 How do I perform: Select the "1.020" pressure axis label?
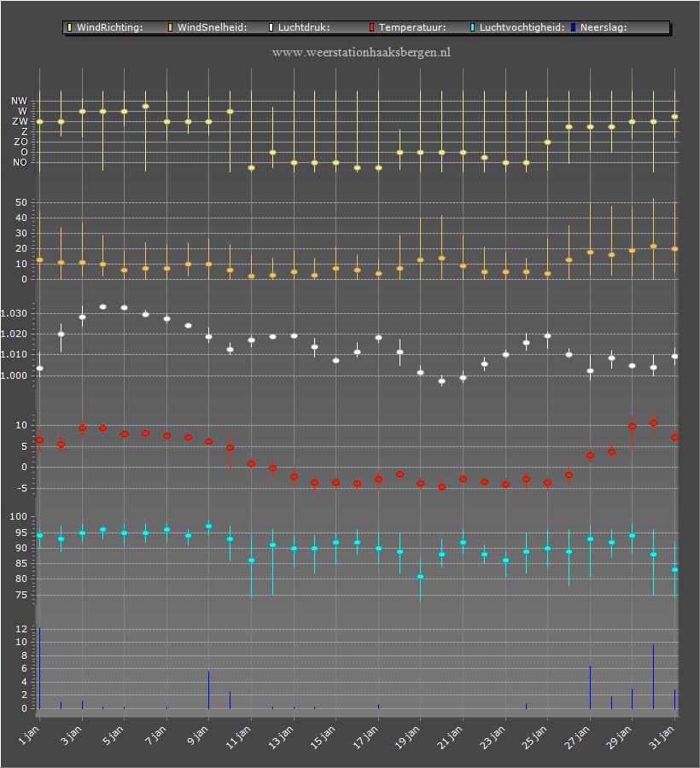point(14,334)
